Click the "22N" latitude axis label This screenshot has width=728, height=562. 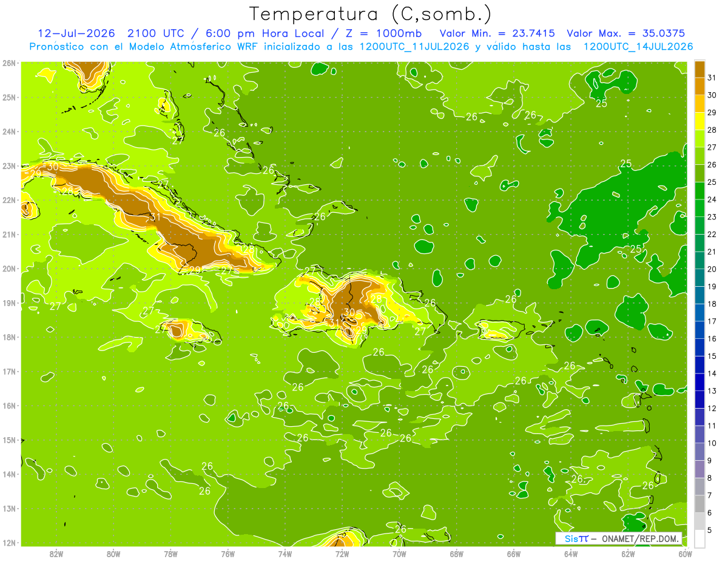[8, 200]
